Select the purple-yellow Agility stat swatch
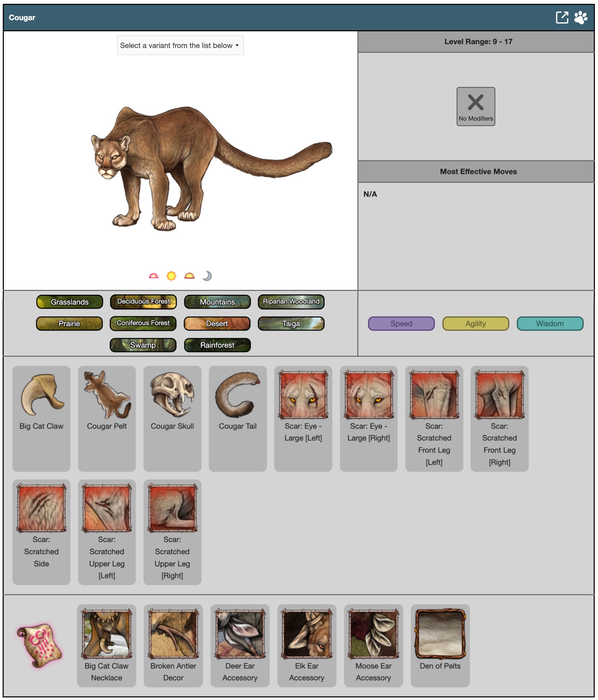 (x=475, y=324)
